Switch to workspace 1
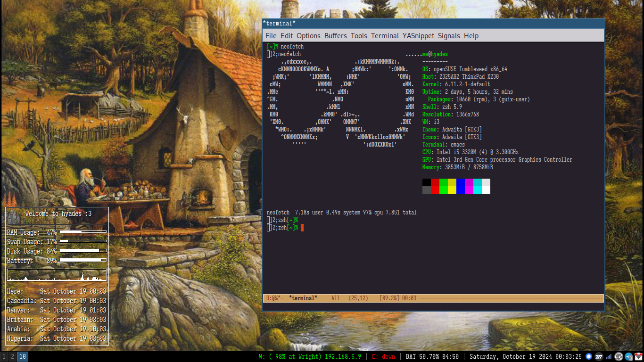 (x=4, y=357)
